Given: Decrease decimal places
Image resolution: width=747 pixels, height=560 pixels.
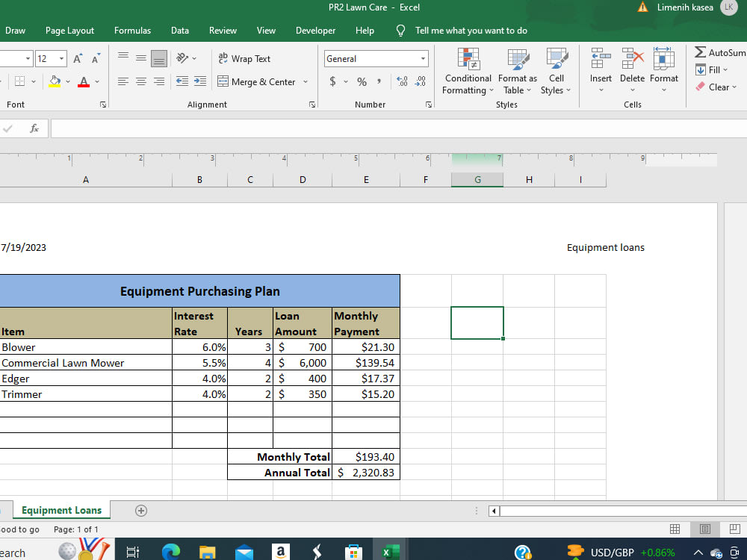Looking at the screenshot, I should click(420, 81).
